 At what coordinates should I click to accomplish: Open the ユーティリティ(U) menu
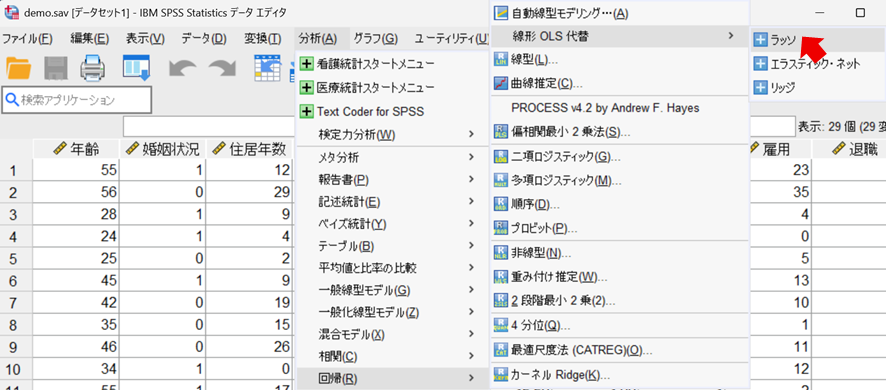tap(451, 38)
